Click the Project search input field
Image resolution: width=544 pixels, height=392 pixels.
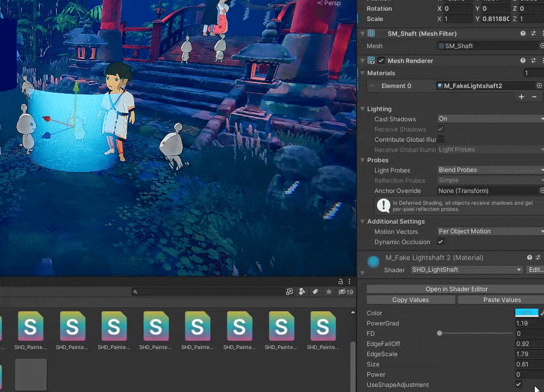pos(207,292)
